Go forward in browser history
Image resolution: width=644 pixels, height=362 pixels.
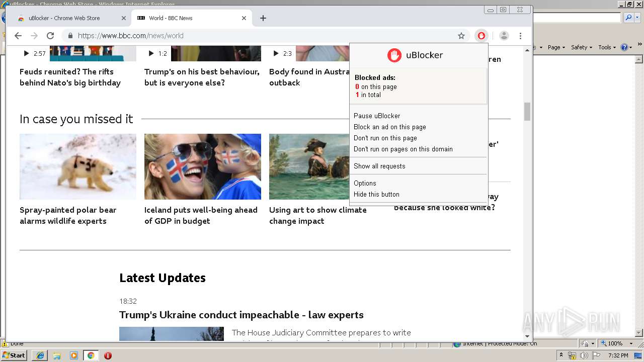(34, 36)
